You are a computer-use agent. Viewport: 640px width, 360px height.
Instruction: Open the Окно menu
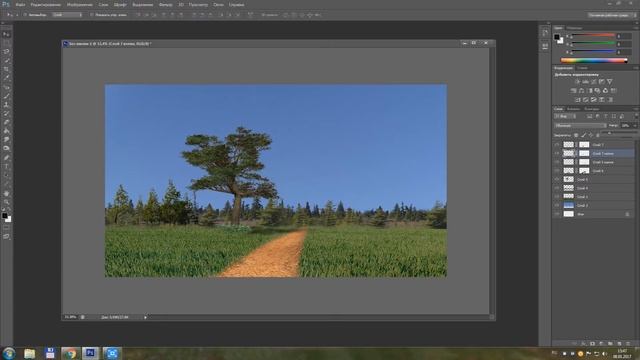click(218, 4)
